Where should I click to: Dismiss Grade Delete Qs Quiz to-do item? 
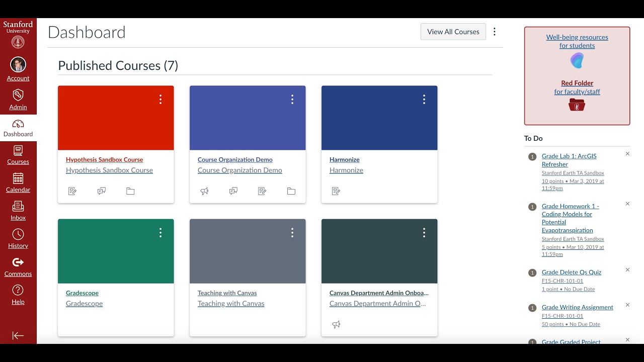point(627,270)
